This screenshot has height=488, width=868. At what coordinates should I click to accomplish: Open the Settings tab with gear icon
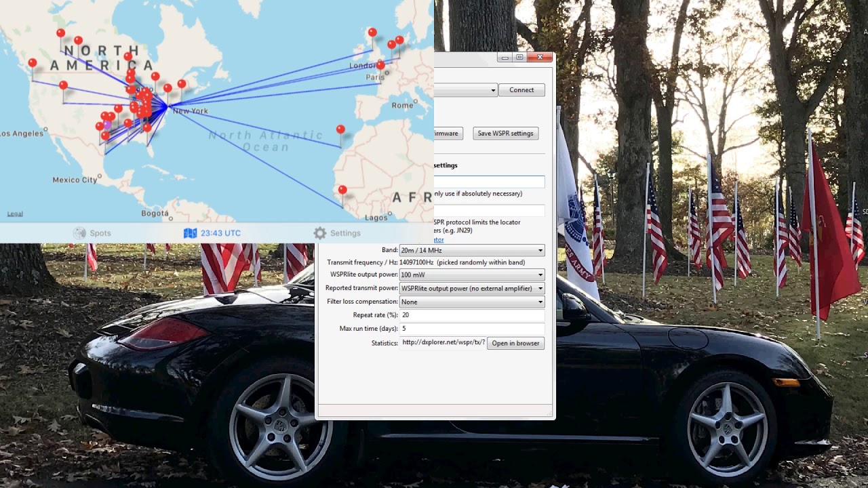(x=337, y=233)
